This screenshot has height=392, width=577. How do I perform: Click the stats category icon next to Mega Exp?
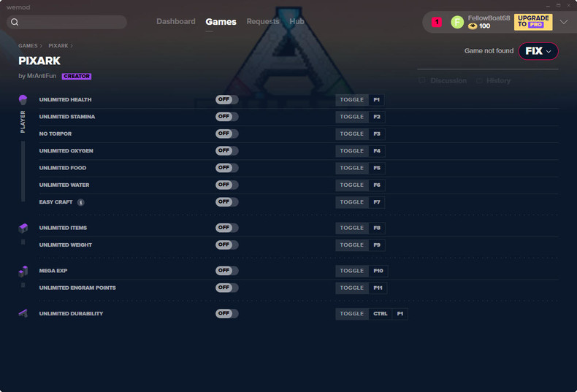point(23,271)
